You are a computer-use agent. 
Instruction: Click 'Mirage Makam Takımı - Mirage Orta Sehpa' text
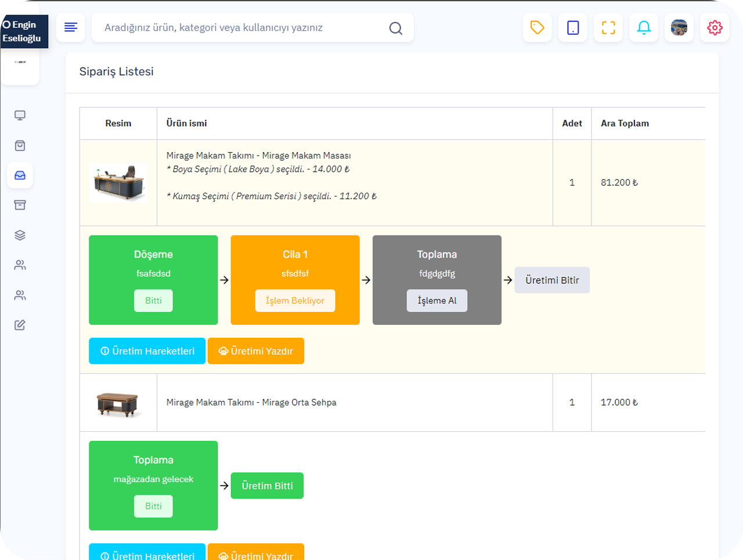(x=251, y=402)
